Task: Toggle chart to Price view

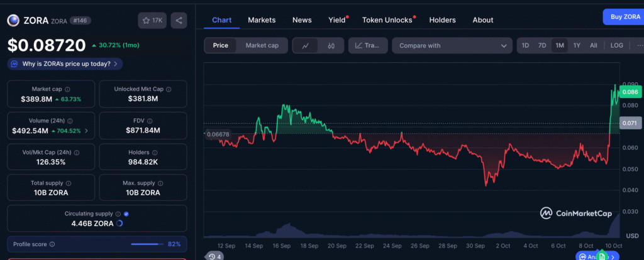Action: pyautogui.click(x=220, y=45)
